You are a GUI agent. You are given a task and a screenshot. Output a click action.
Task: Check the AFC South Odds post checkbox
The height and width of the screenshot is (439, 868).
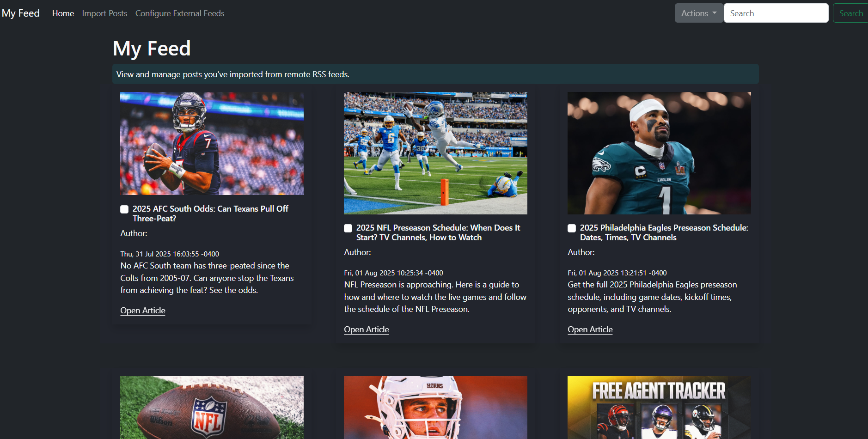click(124, 209)
